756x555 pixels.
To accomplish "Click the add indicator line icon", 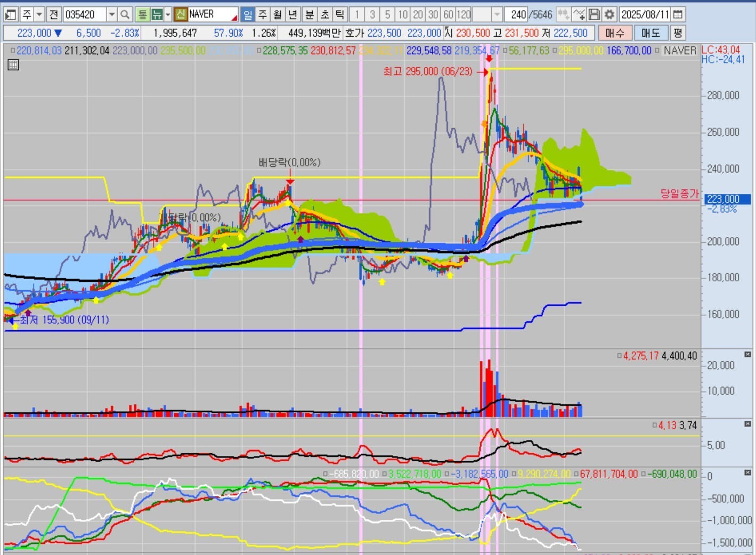I will pos(579,14).
